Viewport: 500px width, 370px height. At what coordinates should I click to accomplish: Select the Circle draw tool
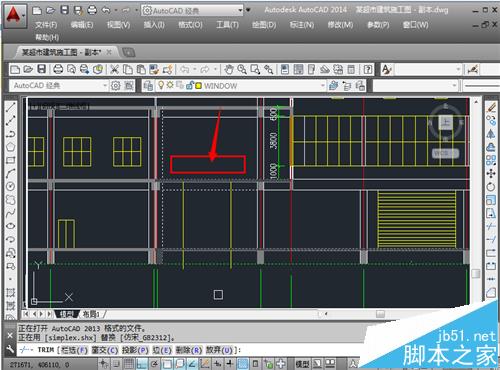point(10,186)
